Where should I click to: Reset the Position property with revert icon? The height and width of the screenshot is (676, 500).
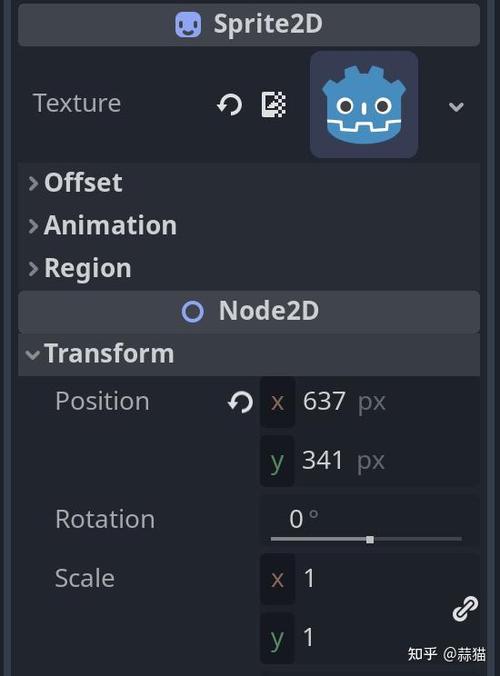click(x=240, y=403)
